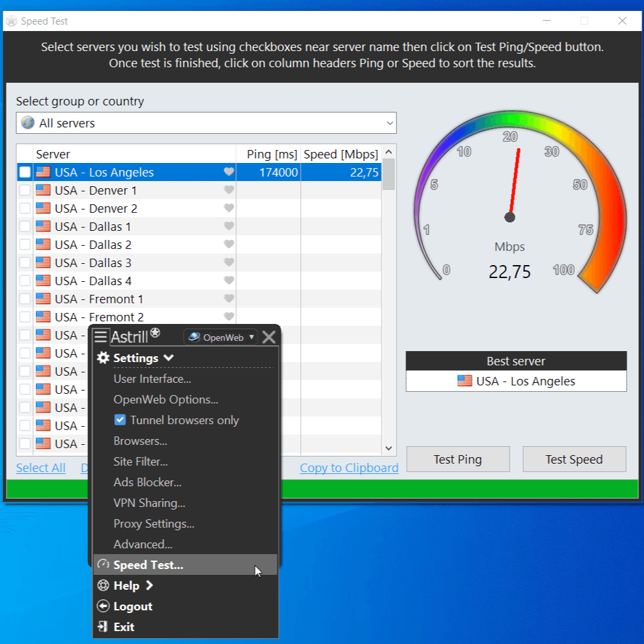Viewport: 644px width, 644px height.
Task: Click the Exit door icon
Action: [102, 627]
